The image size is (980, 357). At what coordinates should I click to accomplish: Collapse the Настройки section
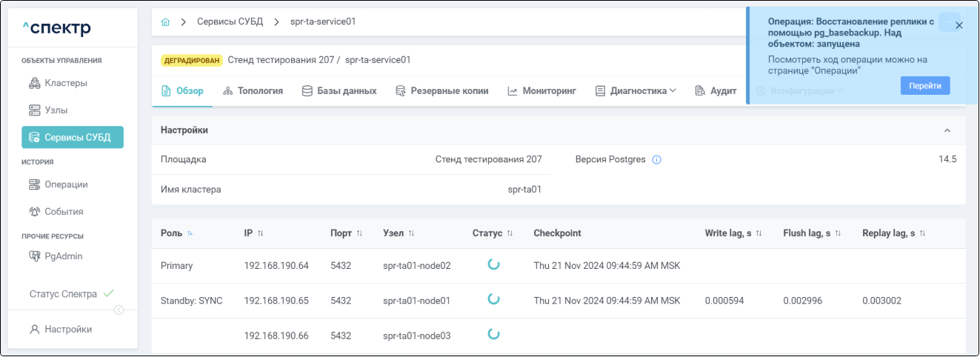(947, 130)
